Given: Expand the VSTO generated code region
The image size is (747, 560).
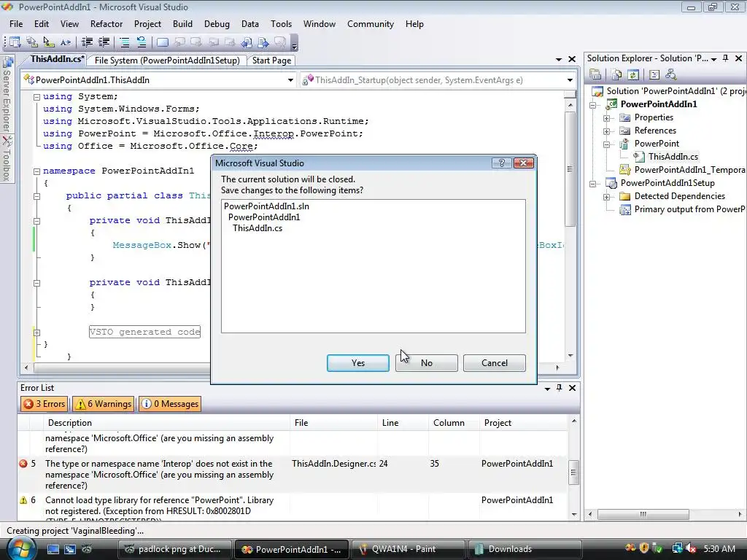Looking at the screenshot, I should click(36, 332).
